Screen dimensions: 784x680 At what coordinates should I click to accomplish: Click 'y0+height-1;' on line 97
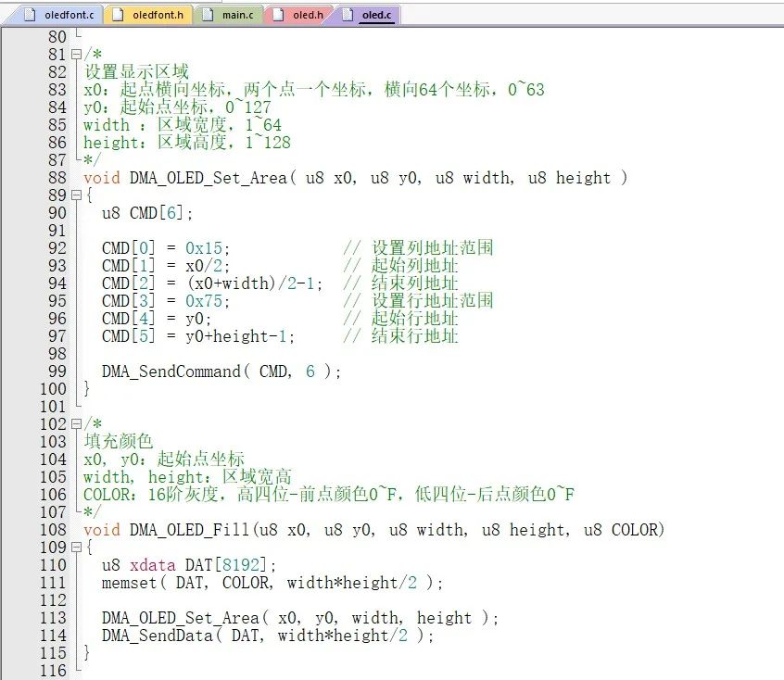point(240,336)
